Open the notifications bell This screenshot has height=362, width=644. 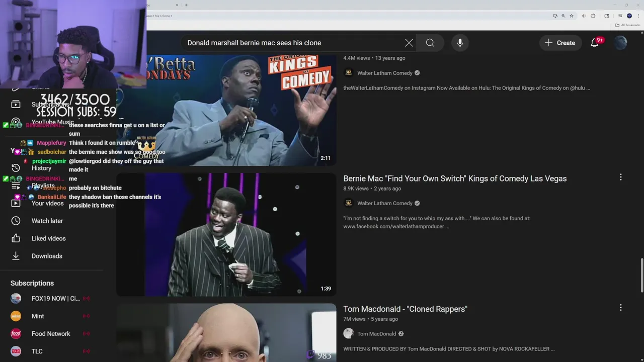(595, 43)
